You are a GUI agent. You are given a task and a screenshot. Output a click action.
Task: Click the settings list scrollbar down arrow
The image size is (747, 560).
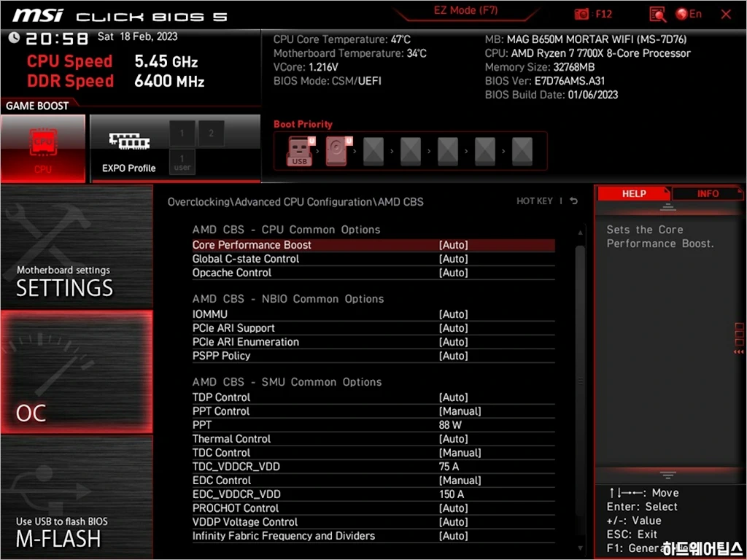point(580,548)
